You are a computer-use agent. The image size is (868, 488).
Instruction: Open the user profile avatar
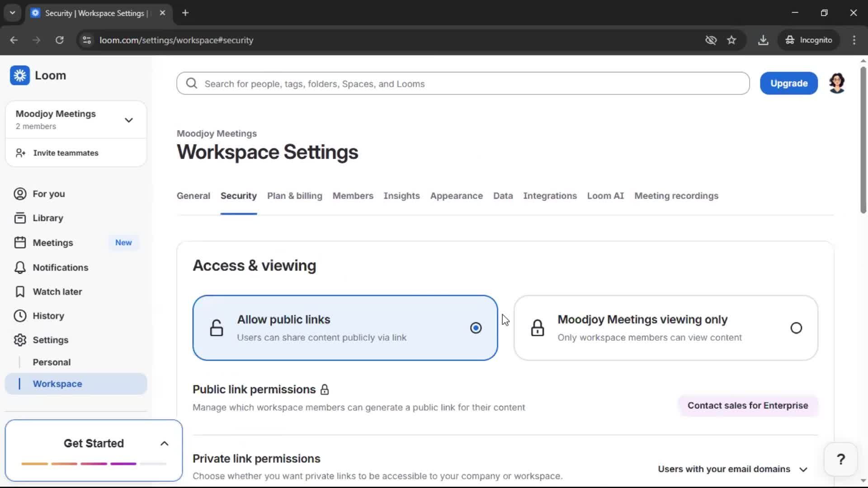[837, 84]
